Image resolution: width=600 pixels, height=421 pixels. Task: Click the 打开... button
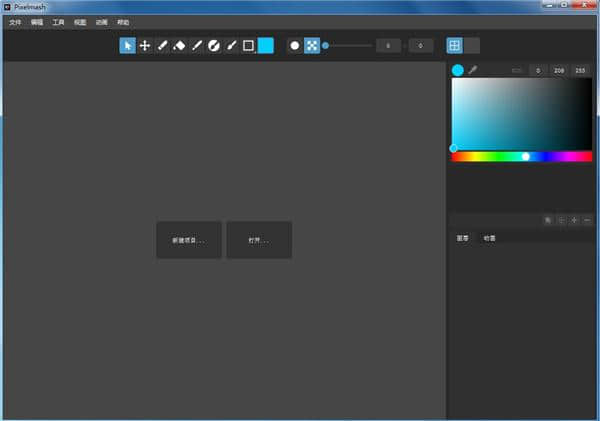coord(259,240)
